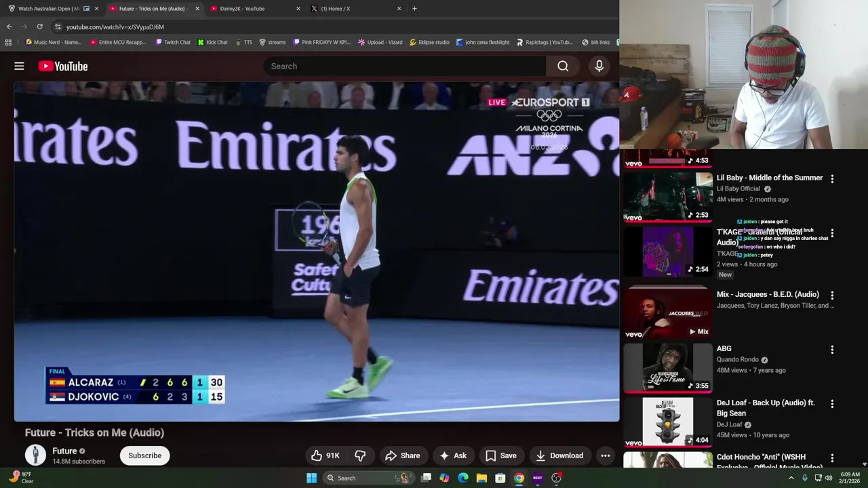Open the Windows Start menu
This screenshot has height=488, width=868.
(x=311, y=478)
